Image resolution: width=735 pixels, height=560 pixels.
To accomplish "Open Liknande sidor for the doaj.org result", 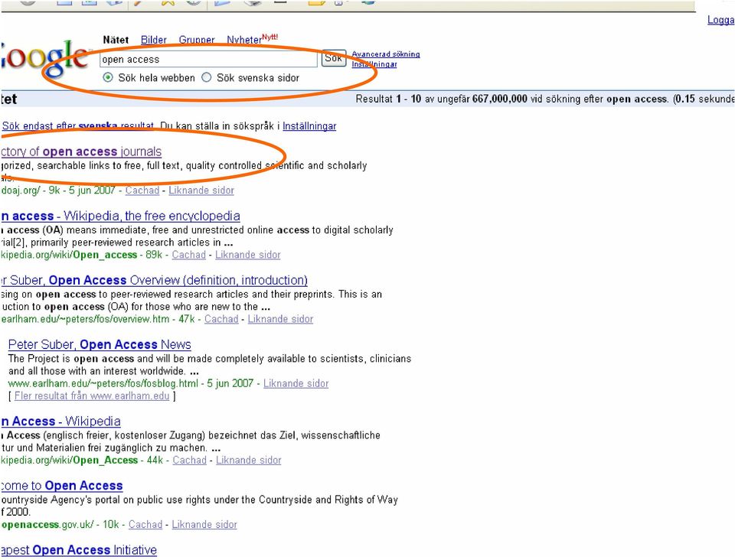I will click(201, 190).
